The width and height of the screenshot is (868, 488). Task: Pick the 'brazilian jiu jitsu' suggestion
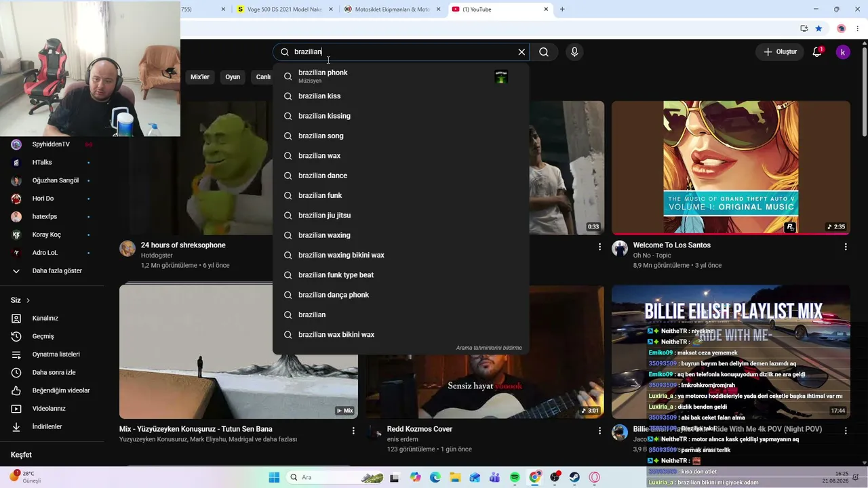pos(401,216)
